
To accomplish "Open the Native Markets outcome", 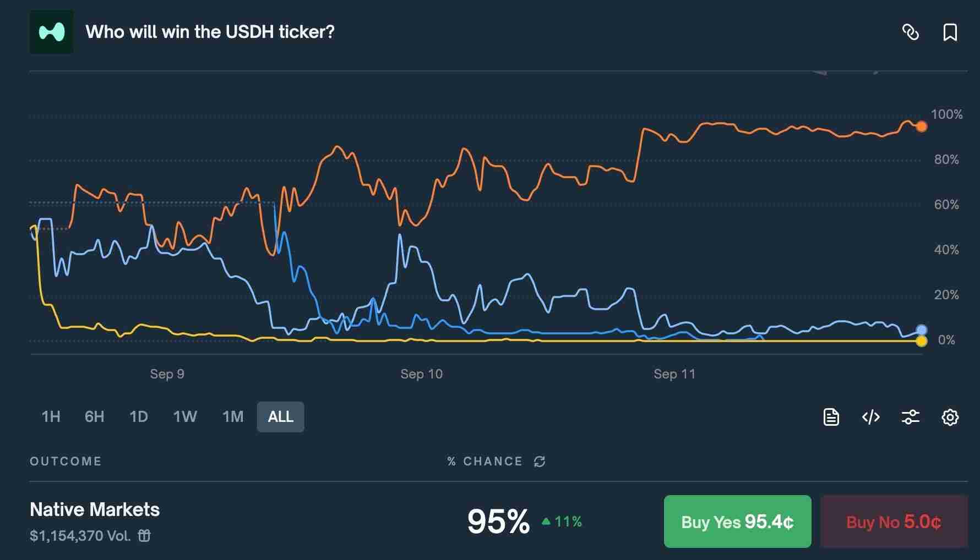I will pyautogui.click(x=94, y=509).
